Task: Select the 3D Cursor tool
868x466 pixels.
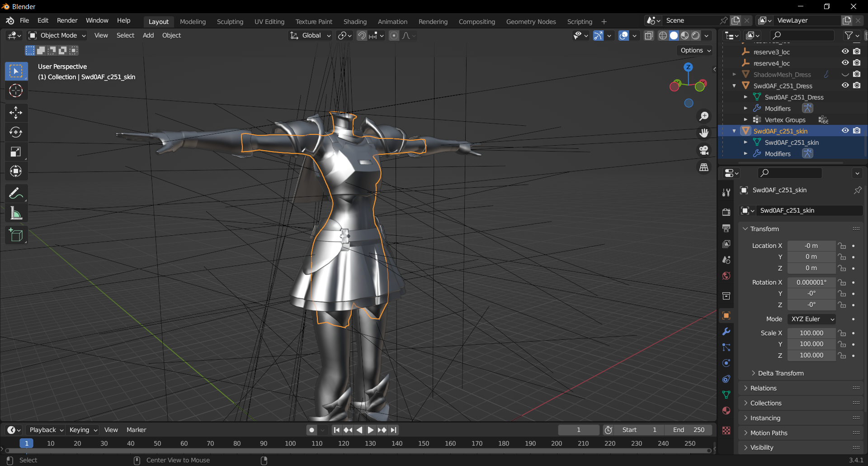Action: (x=16, y=91)
